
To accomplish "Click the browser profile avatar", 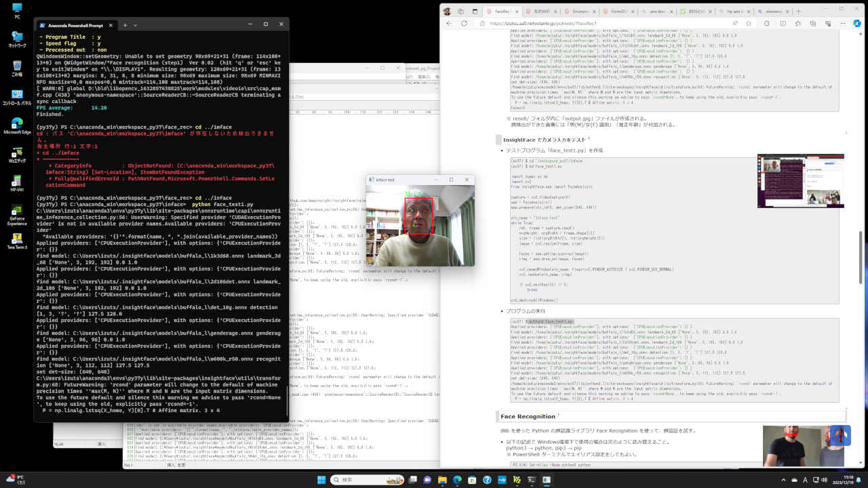I will pyautogui.click(x=447, y=12).
